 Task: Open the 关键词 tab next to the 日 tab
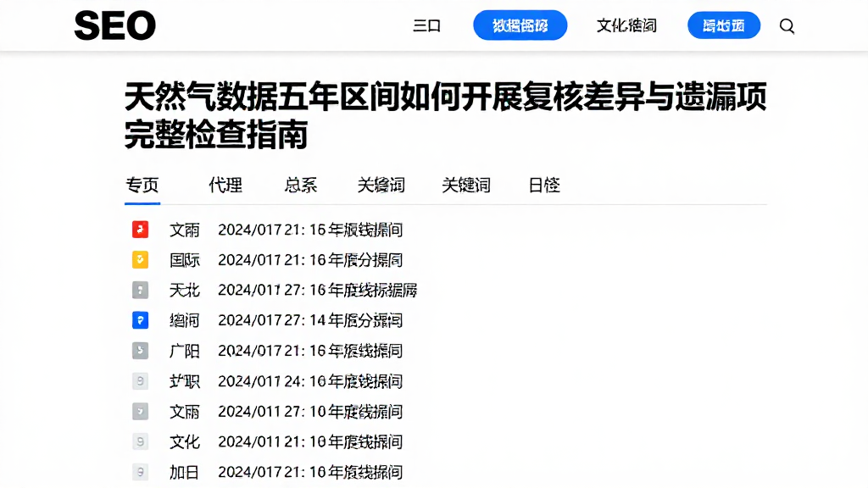click(x=466, y=185)
